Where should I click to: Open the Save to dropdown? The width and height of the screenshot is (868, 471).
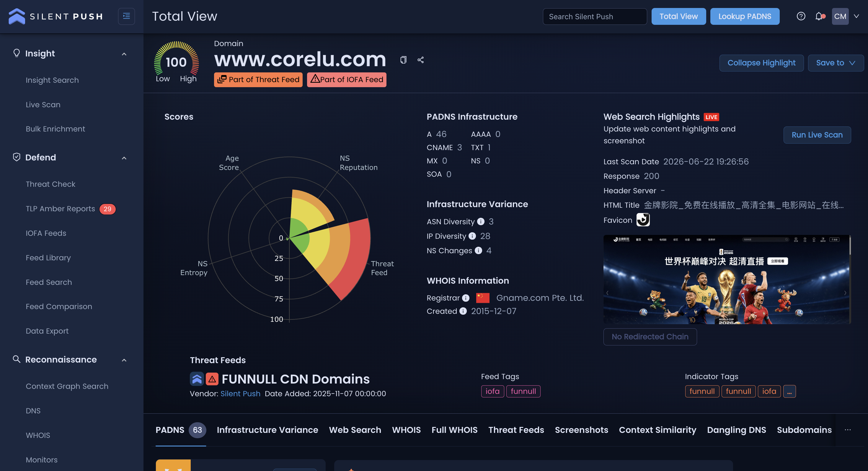tap(835, 63)
